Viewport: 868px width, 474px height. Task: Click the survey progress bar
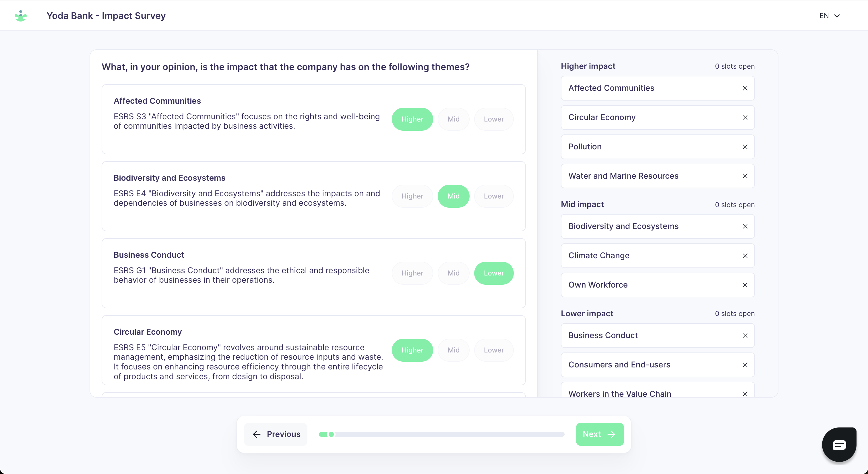click(x=441, y=434)
